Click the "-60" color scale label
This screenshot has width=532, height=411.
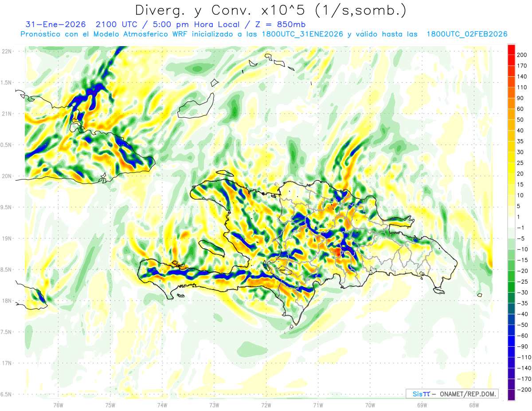coord(522,335)
